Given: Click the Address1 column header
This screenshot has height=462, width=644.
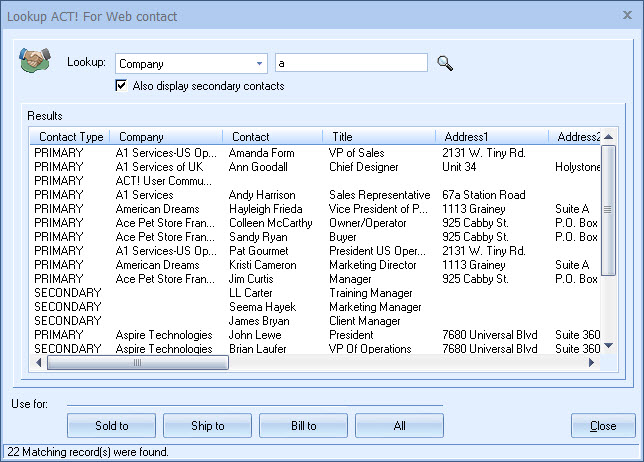Looking at the screenshot, I should coord(491,137).
